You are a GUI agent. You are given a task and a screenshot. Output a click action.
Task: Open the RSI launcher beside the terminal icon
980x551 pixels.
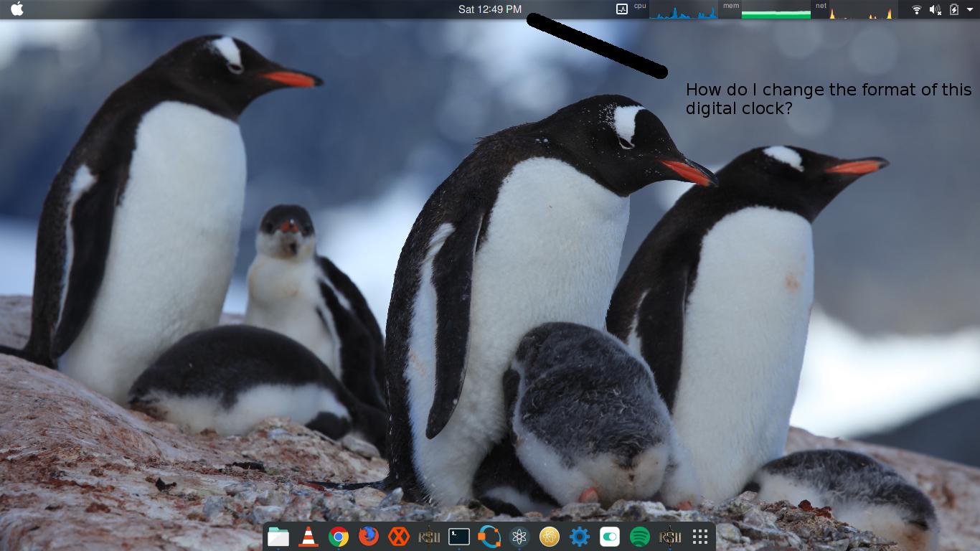pyautogui.click(x=429, y=536)
